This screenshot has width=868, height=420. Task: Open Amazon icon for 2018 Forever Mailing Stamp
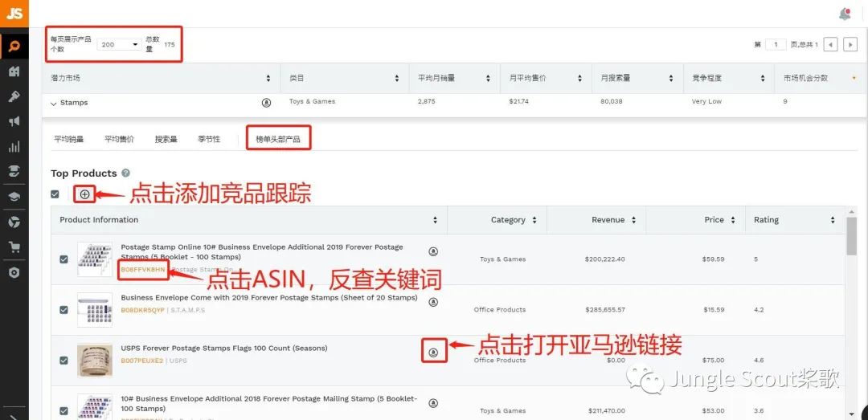(x=433, y=403)
